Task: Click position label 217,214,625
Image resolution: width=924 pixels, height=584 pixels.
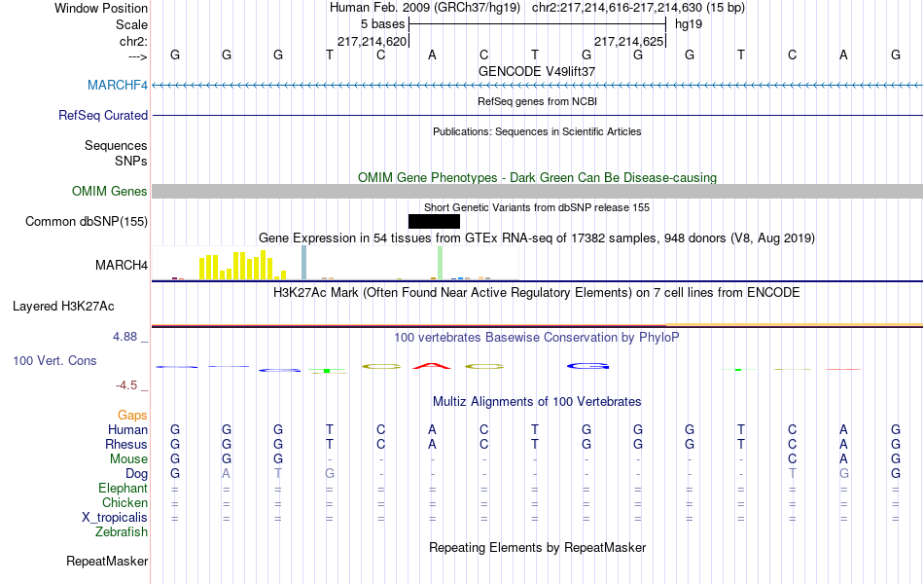Action: 628,41
